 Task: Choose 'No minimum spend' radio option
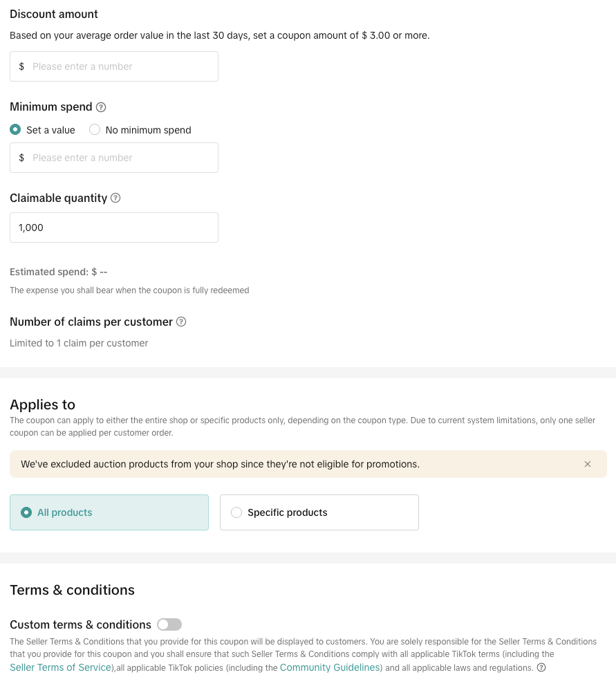(x=95, y=129)
